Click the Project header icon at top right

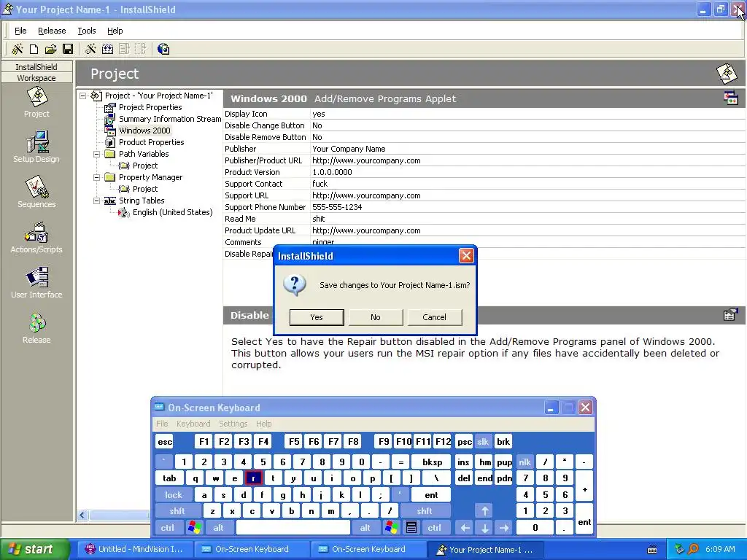point(727,74)
